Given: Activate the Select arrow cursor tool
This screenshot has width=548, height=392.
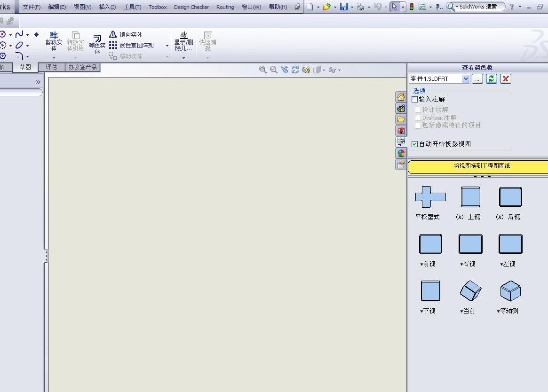Looking at the screenshot, I should click(395, 7).
